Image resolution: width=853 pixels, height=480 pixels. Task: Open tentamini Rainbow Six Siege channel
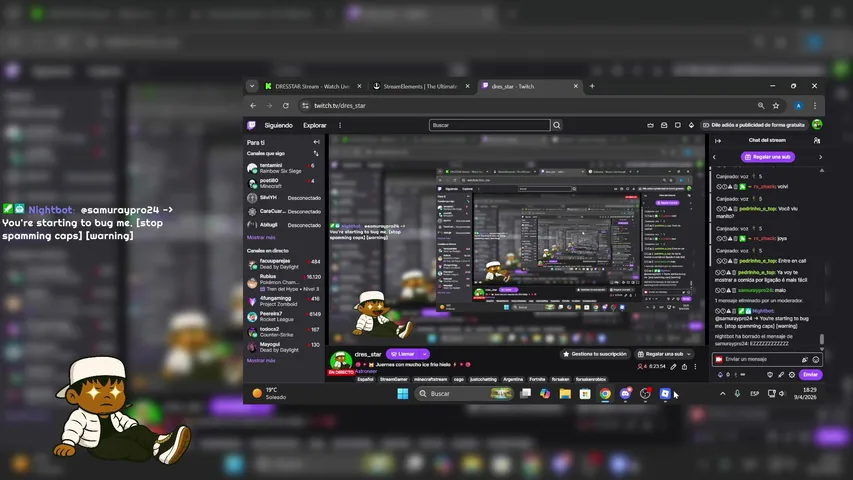tap(283, 168)
